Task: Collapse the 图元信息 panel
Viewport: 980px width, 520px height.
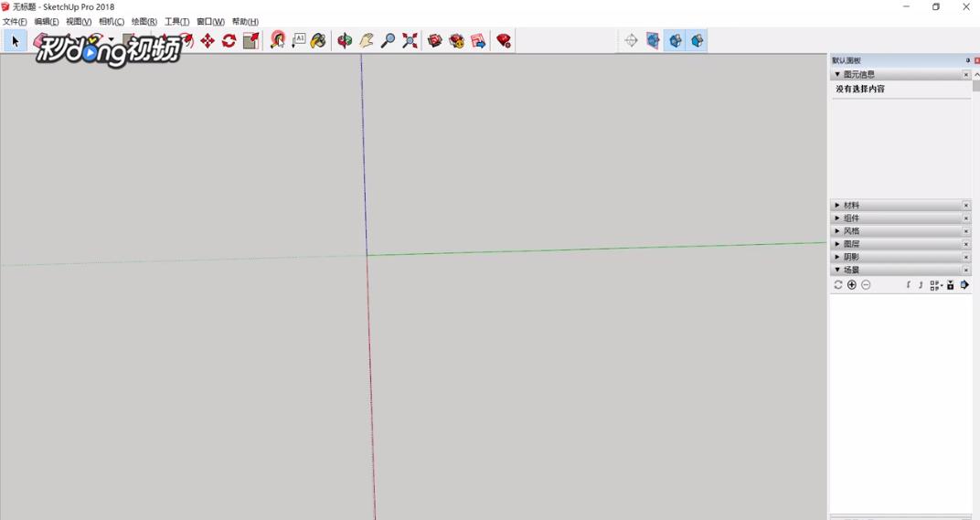Action: tap(837, 74)
